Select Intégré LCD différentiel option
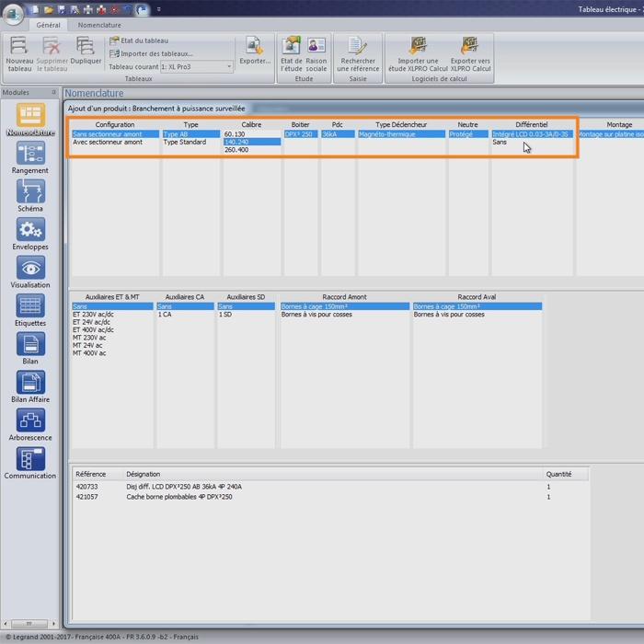644x644 pixels. click(x=533, y=134)
